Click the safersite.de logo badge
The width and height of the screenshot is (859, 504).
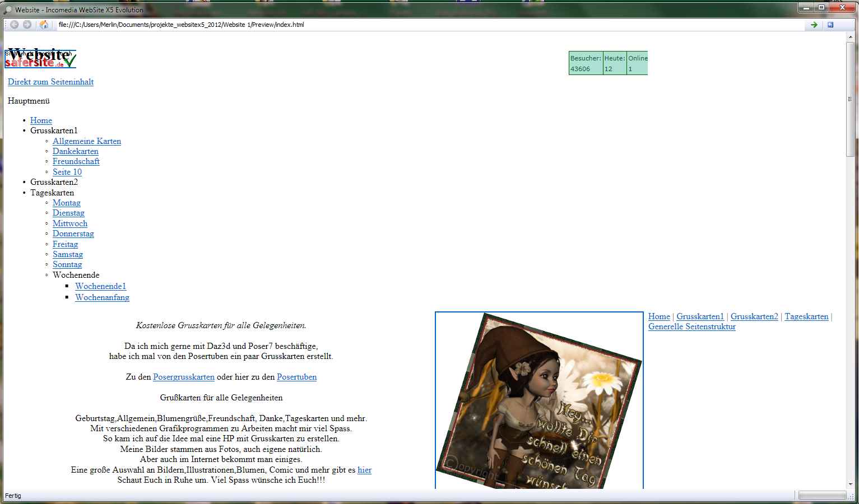click(x=40, y=59)
